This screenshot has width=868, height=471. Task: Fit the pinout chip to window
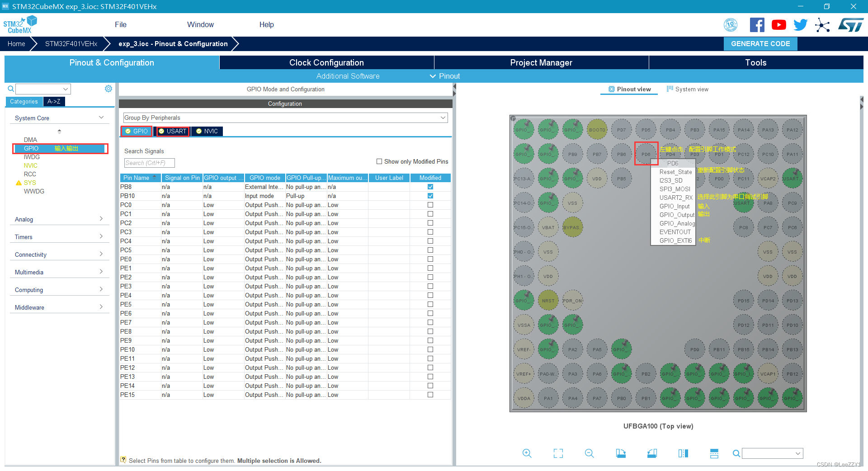tap(558, 453)
